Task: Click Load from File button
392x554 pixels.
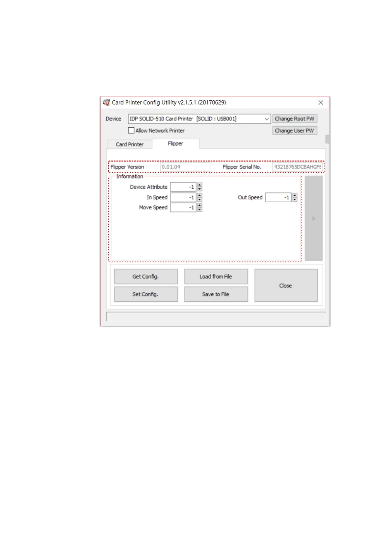Action: pos(216,277)
